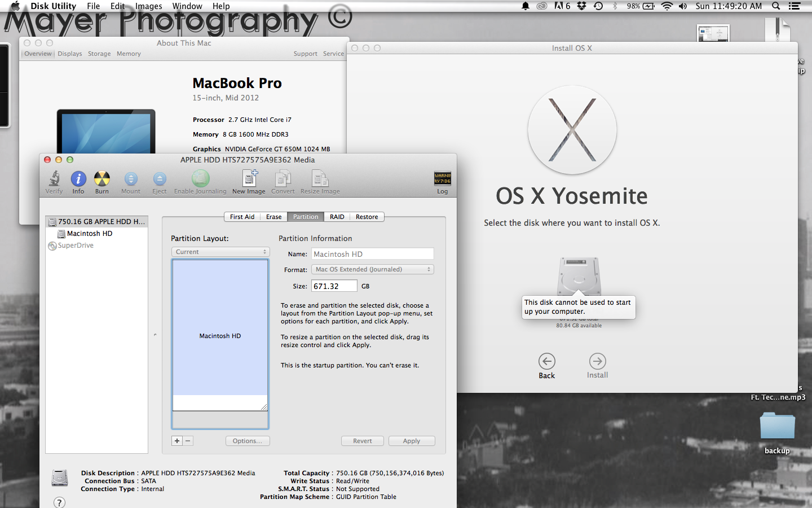
Task: Open the Help menu
Action: pos(221,6)
